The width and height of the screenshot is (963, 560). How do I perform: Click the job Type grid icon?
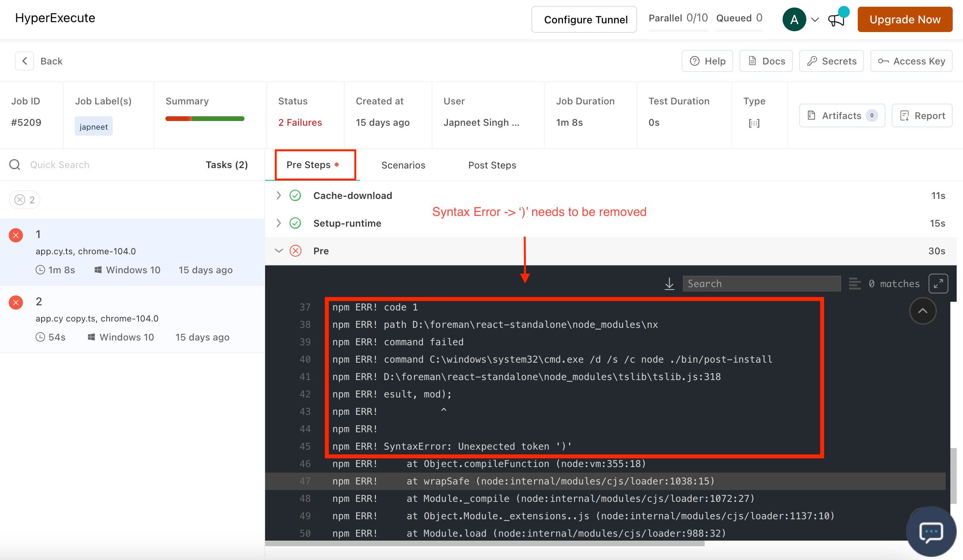point(754,123)
